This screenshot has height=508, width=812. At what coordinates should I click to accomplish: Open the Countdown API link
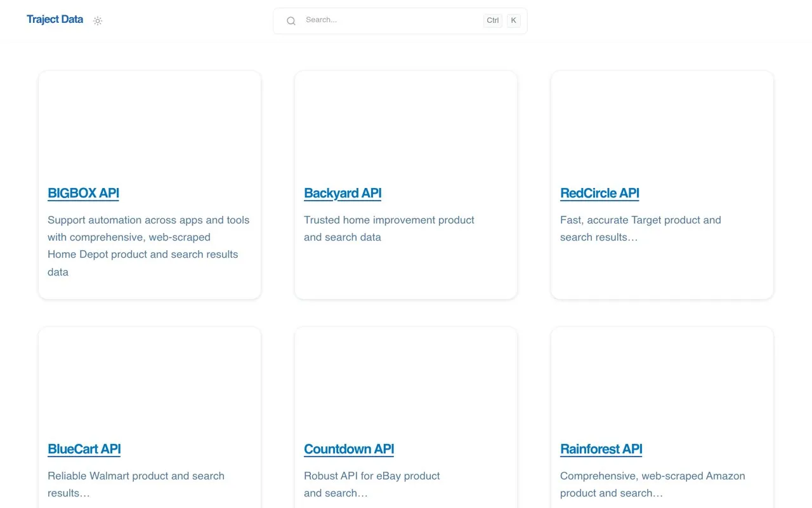[349, 449]
